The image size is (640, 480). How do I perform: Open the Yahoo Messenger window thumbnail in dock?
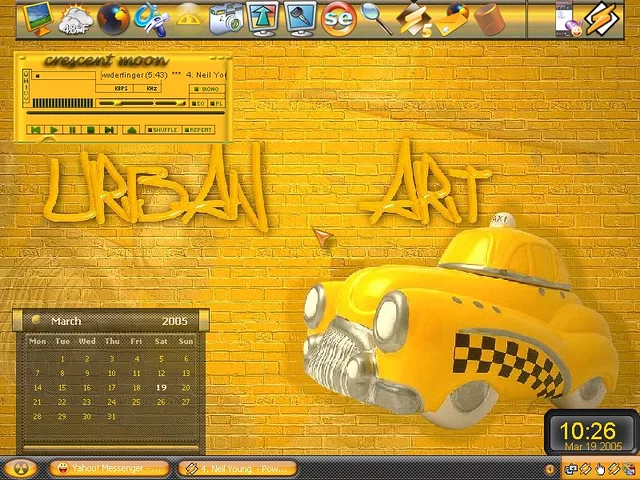[x=568, y=20]
